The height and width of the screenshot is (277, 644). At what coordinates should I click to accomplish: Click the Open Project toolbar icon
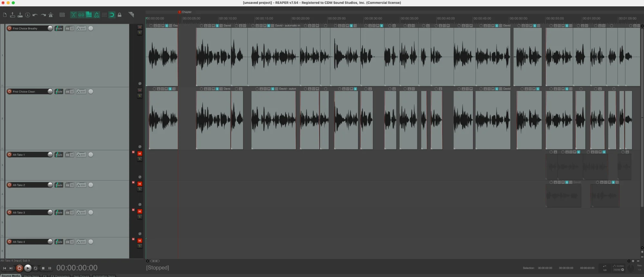coord(12,15)
